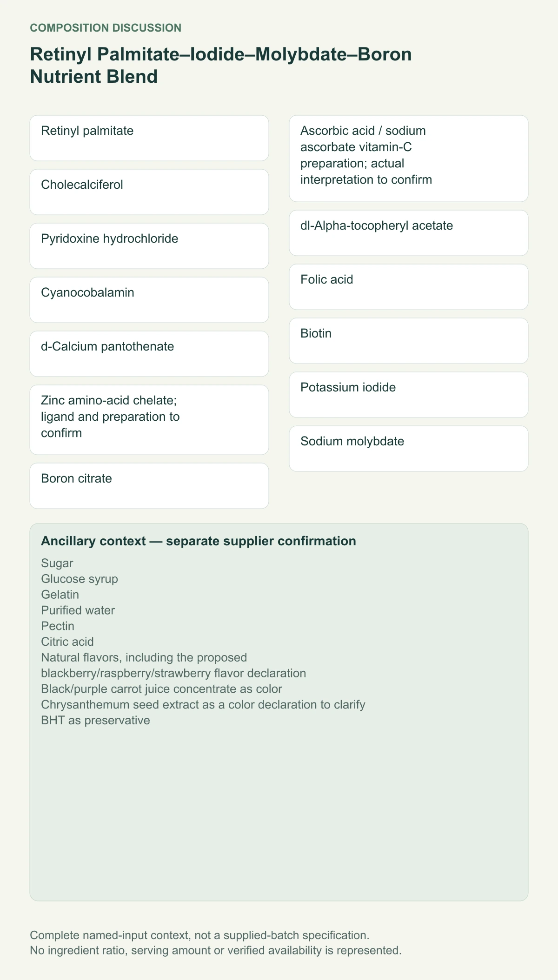Select the Pyridoxine hydrochloride card

coord(149,246)
